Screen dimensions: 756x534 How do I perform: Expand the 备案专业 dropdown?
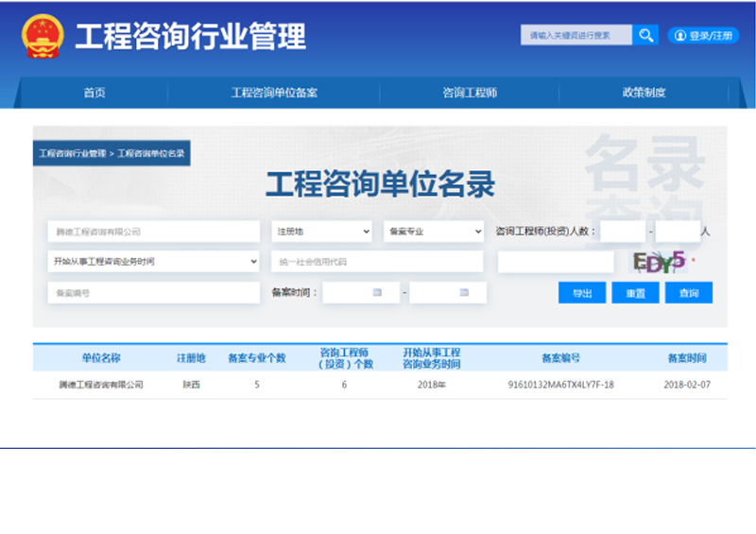434,232
